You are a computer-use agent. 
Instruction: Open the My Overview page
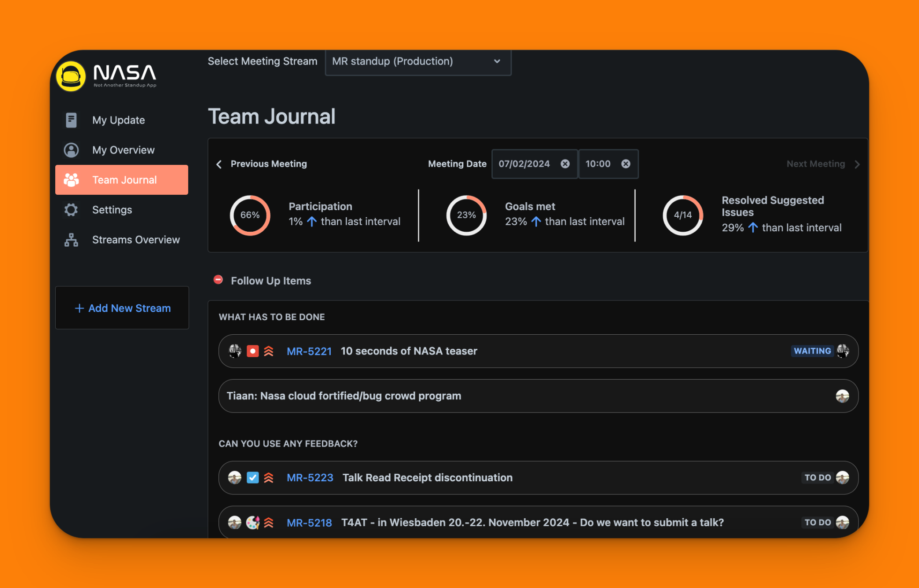pos(122,150)
